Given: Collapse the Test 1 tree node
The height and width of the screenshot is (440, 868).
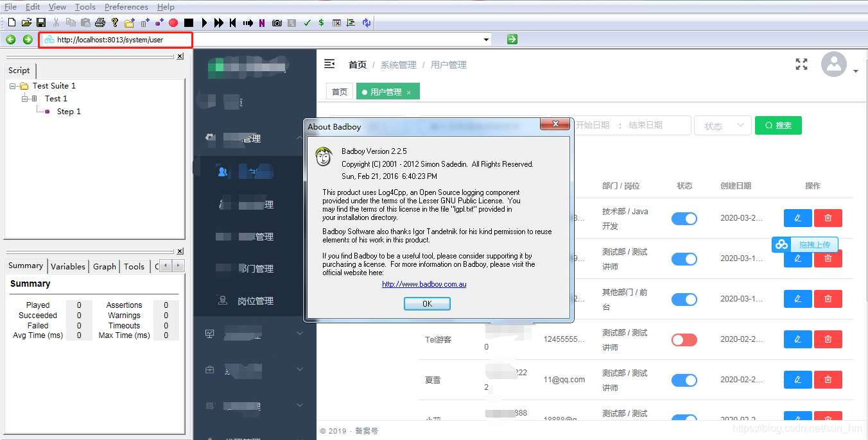Looking at the screenshot, I should point(25,99).
